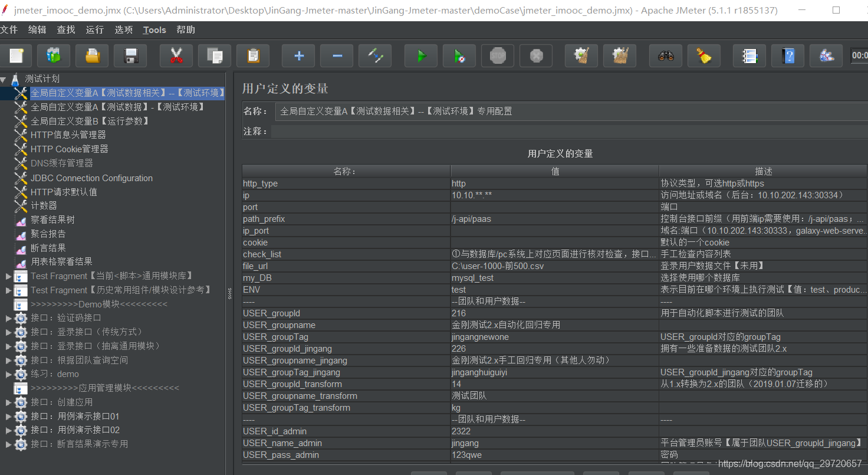
Task: Click the Remove minus button in toolbar
Action: [x=336, y=55]
